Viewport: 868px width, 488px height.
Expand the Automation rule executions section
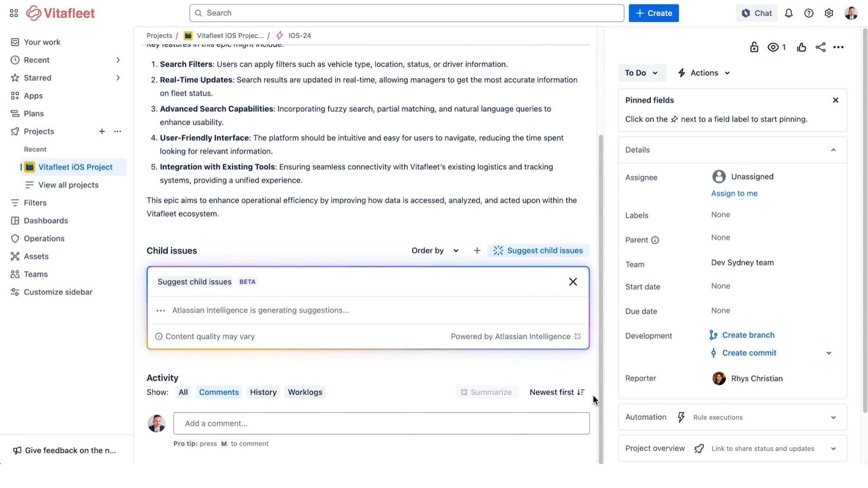(833, 417)
